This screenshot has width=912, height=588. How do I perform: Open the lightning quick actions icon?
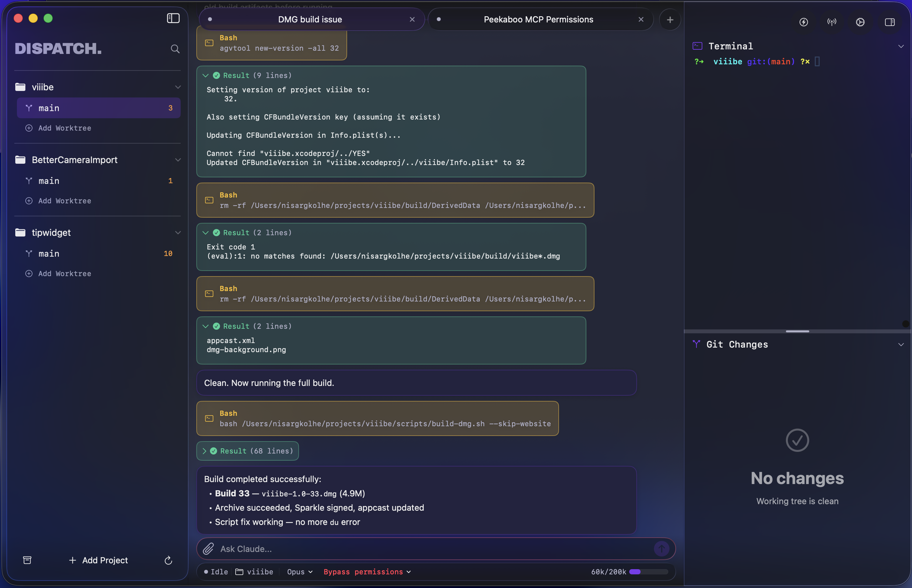[x=803, y=22]
